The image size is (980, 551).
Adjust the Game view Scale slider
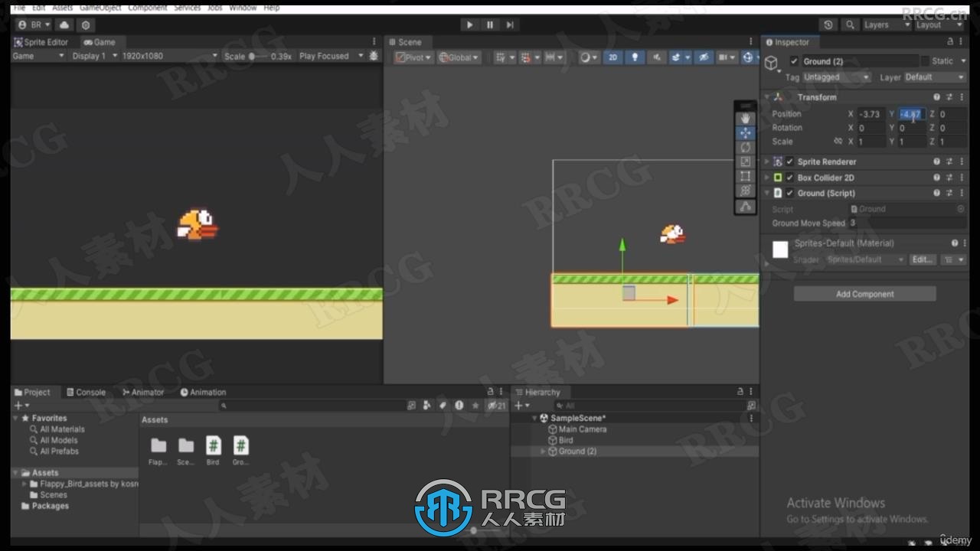[x=257, y=56]
